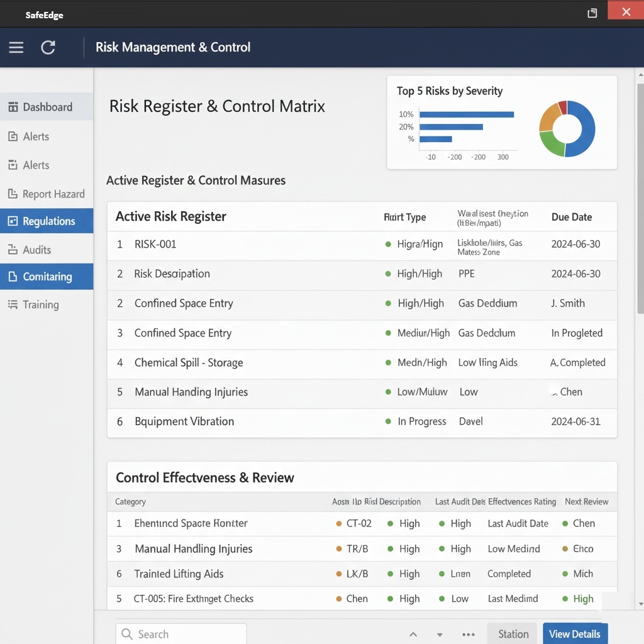Click the refresh icon in header
Viewport: 644px width, 644px height.
coord(48,47)
